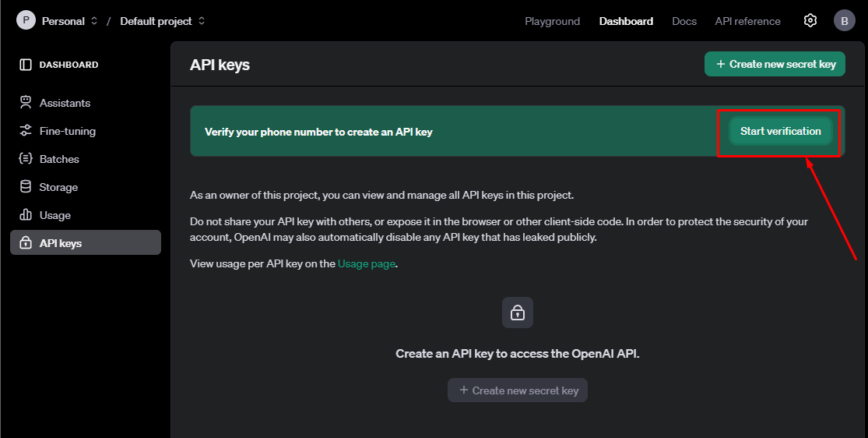Click Start verification button
Viewport: 868px width, 438px height.
781,132
